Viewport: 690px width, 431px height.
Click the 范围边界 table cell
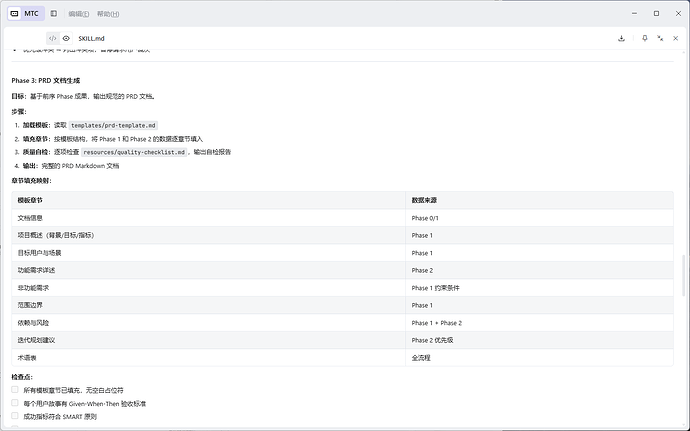(x=209, y=305)
